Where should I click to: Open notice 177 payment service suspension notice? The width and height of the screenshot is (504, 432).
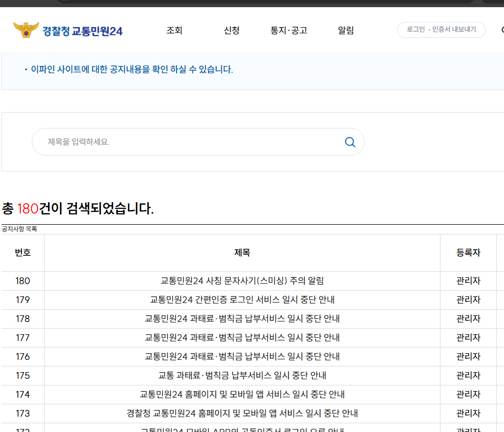point(242,337)
